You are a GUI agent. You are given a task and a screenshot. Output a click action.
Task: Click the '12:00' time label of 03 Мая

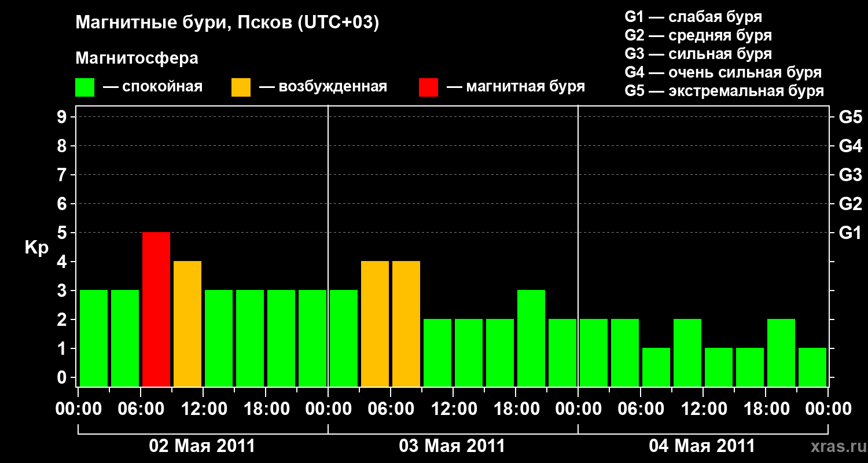pos(453,409)
